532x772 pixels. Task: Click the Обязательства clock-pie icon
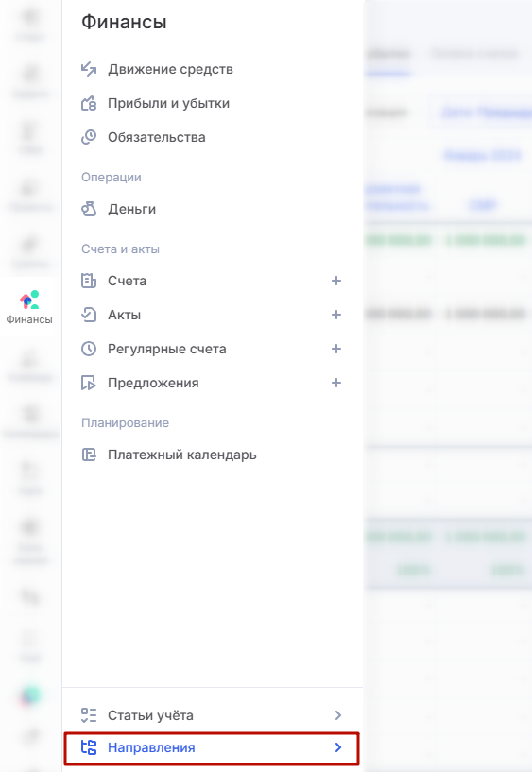pos(89,137)
